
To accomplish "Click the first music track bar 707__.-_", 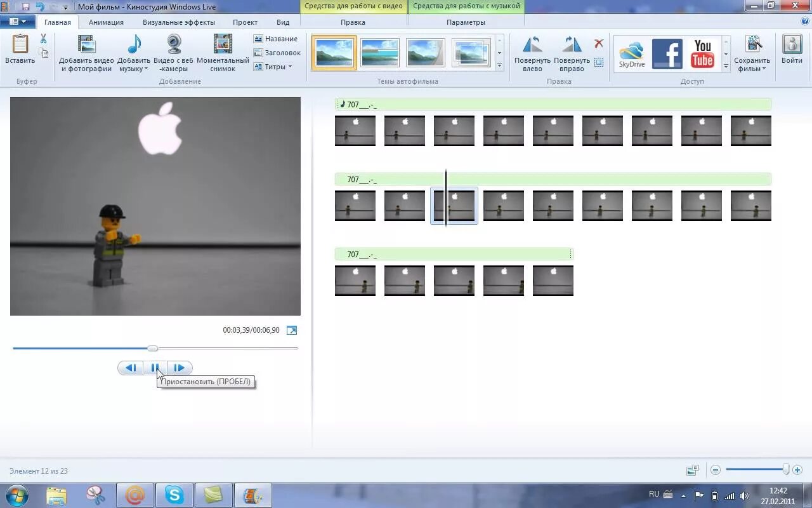I will [x=553, y=105].
